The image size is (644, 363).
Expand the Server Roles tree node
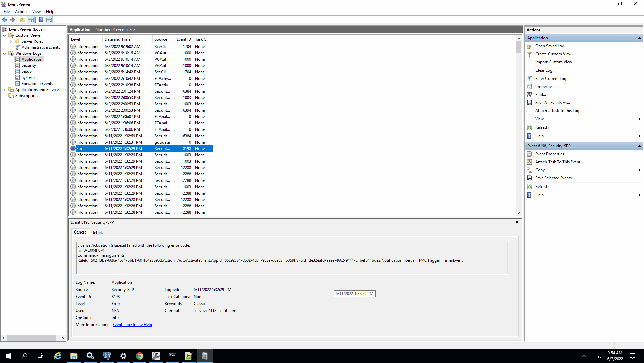(11, 42)
